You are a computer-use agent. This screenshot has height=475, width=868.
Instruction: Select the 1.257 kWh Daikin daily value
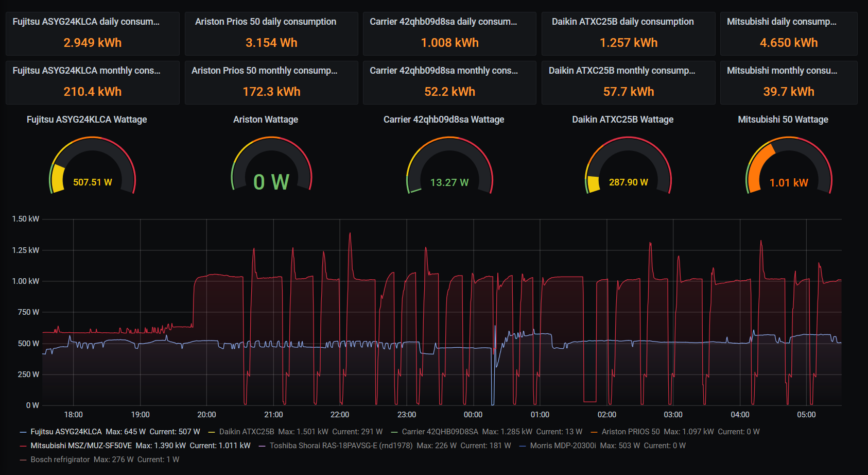coord(629,43)
